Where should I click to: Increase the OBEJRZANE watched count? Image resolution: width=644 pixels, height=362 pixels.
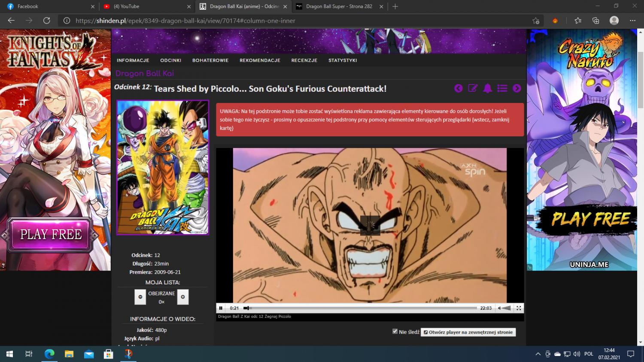pyautogui.click(x=183, y=297)
